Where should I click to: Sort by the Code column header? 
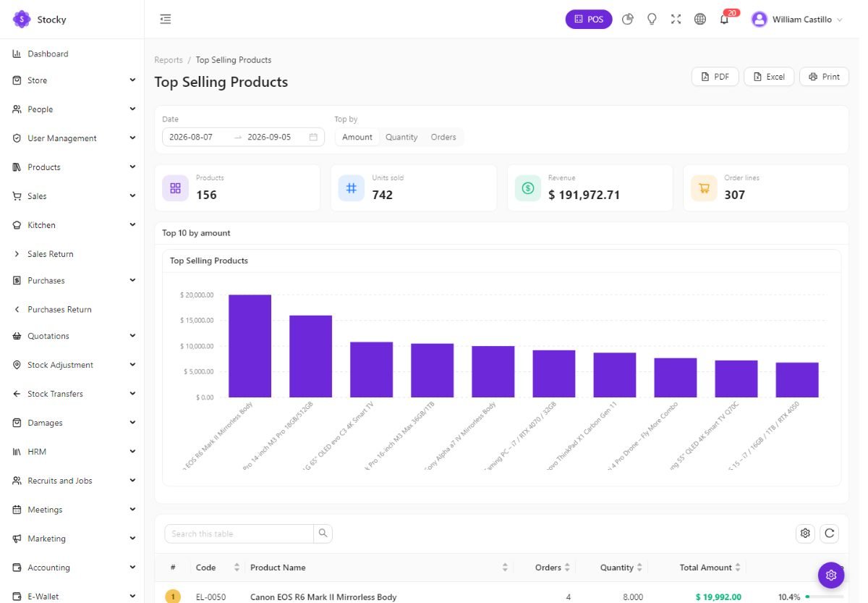pos(217,568)
